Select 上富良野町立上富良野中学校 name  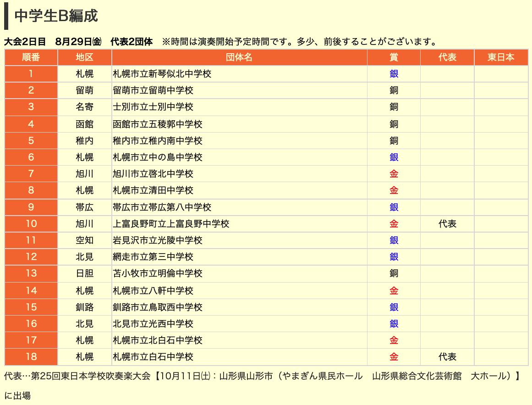point(171,224)
